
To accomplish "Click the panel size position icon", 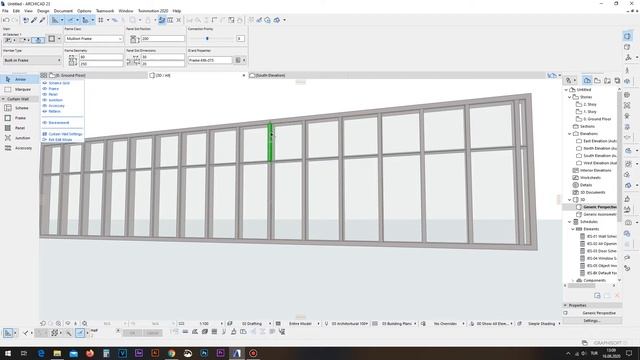I will tap(134, 39).
